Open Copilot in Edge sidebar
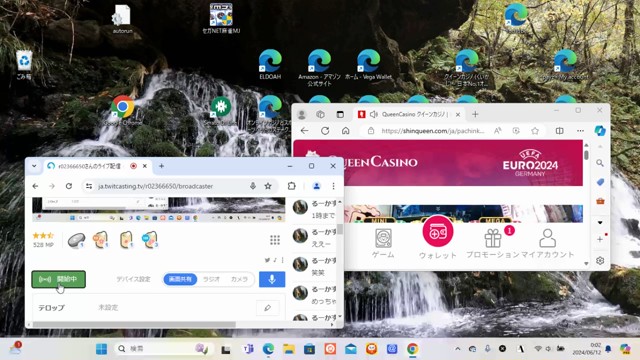The width and height of the screenshot is (640, 360). [600, 131]
